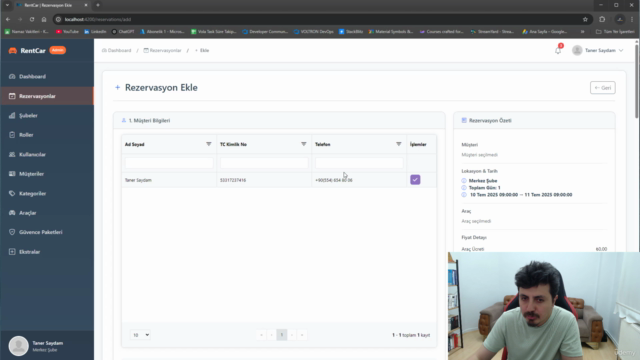
Task: Click the page vertical scrollbar
Action: [637, 82]
